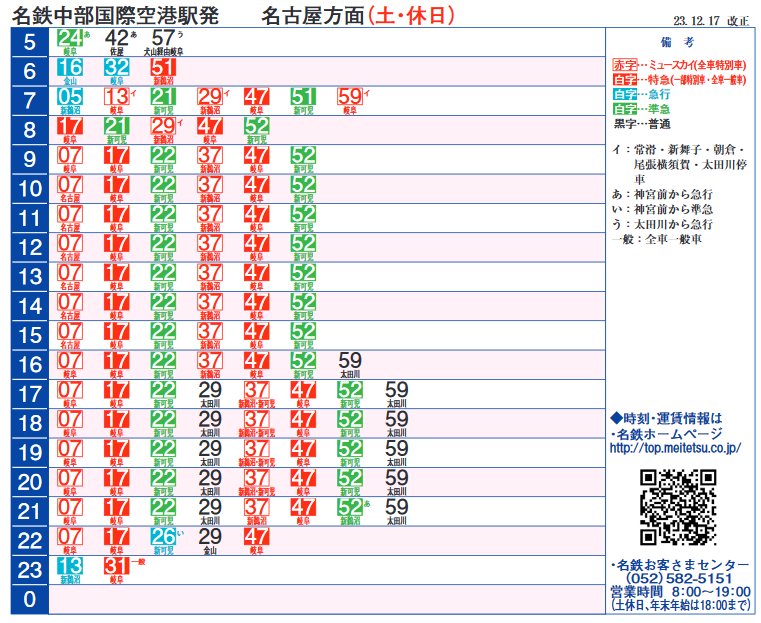
Task: Select the red 31 departure at 23 o'clock
Action: coord(117,567)
